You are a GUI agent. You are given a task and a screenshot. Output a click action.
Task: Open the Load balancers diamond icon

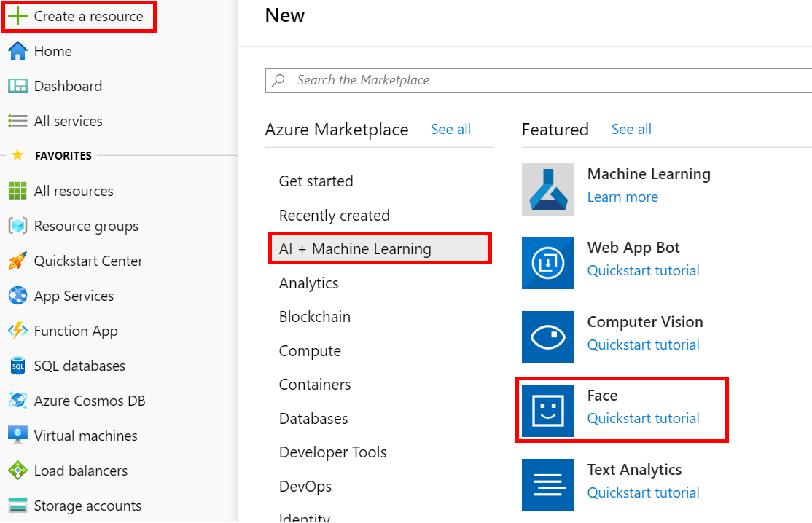[17, 471]
